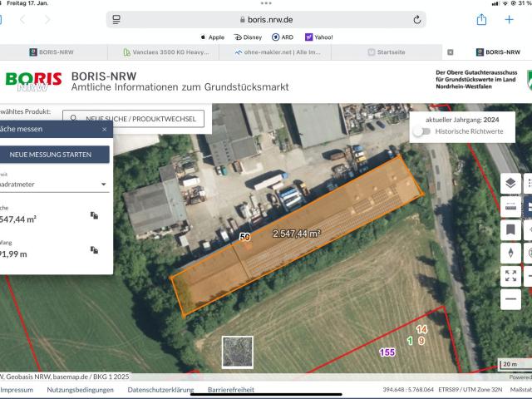Tap Safari's share icon
Image resolution: width=532 pixels, height=399 pixels.
click(481, 19)
